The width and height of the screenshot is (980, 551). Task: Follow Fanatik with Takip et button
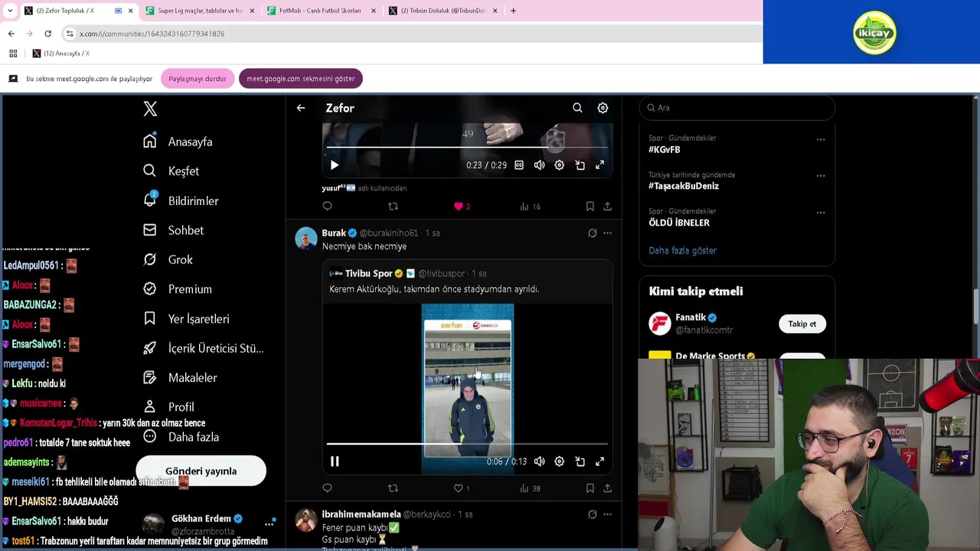(x=802, y=324)
